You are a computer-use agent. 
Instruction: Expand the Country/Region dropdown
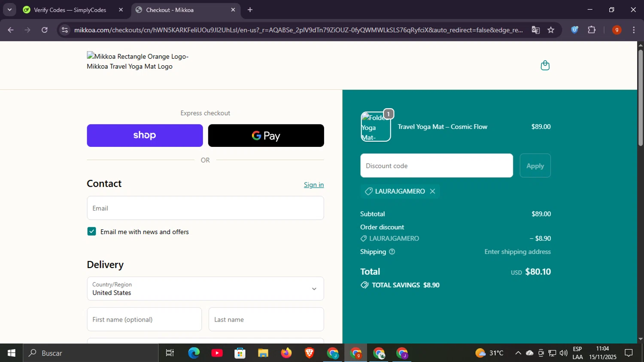205,289
